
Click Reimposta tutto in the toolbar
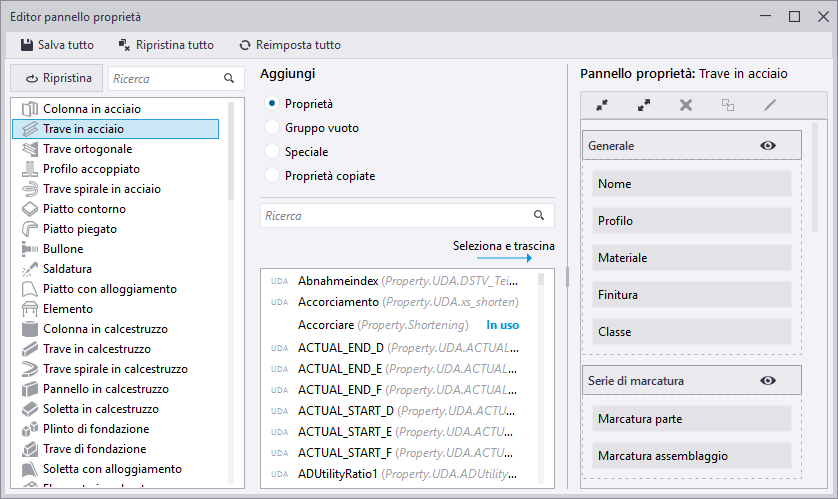click(289, 45)
